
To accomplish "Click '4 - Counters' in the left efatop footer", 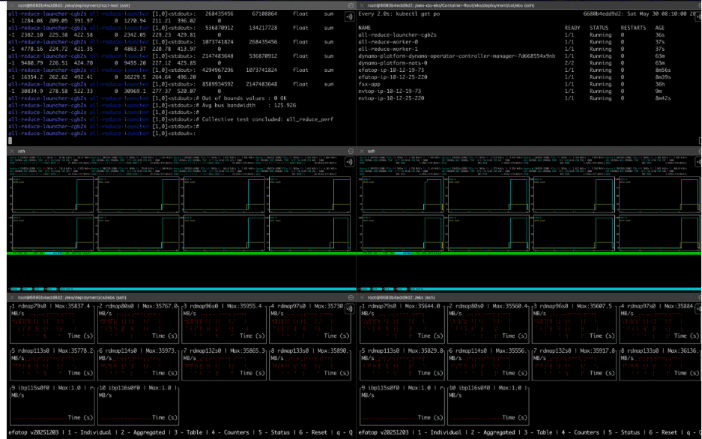I will tap(230, 432).
